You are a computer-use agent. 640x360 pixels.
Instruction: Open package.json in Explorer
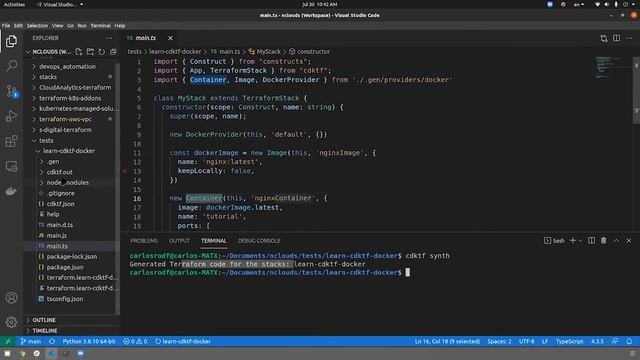coord(64,267)
